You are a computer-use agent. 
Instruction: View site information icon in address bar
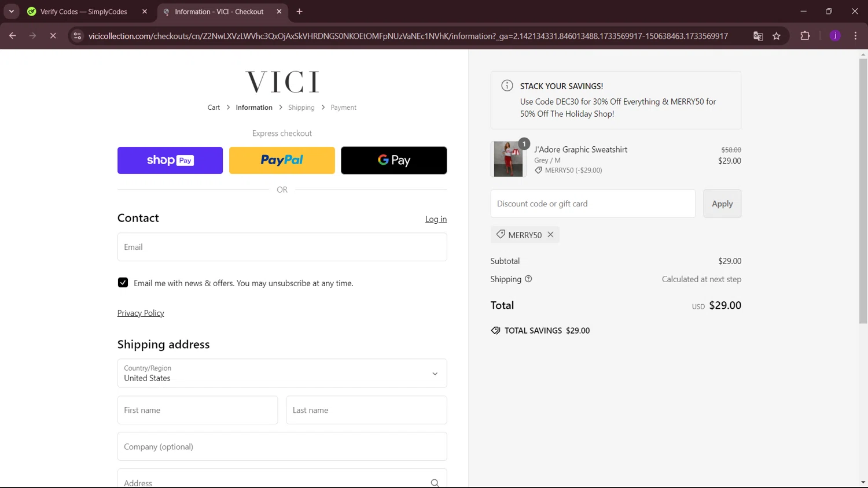point(78,36)
